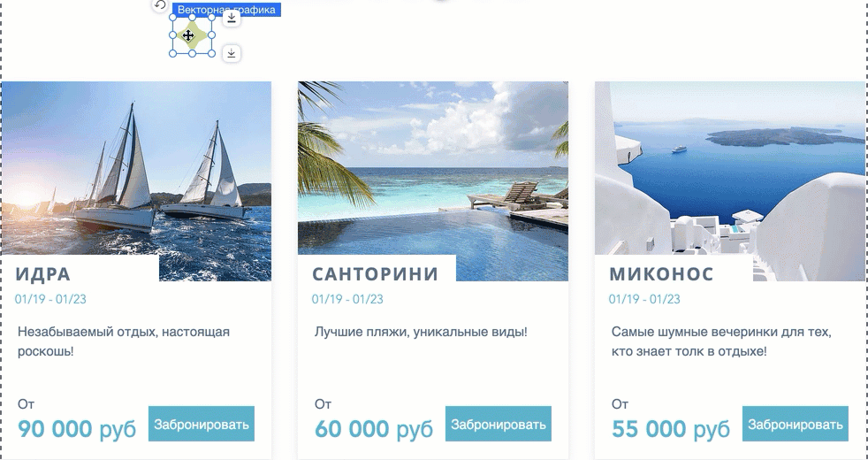Click the green star vector shape

tap(192, 36)
